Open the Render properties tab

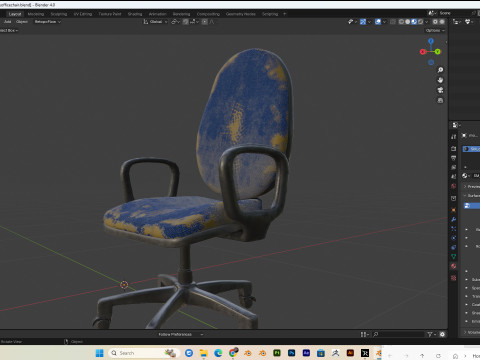coord(454,149)
